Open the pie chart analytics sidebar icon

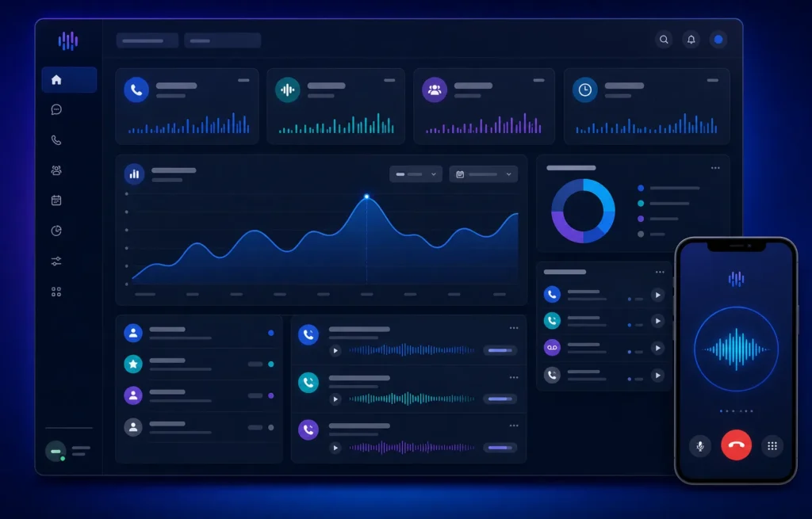[56, 231]
